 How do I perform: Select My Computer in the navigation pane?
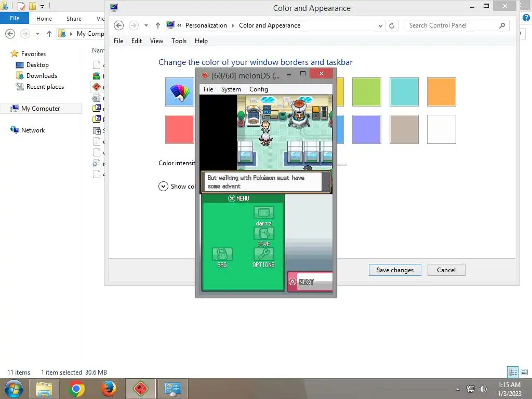pos(41,109)
